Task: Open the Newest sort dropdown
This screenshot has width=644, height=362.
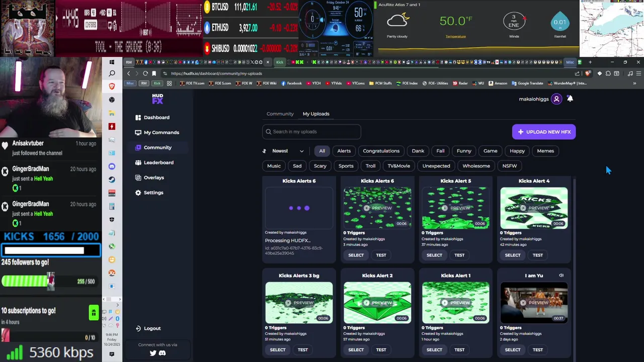Action: coord(288,151)
